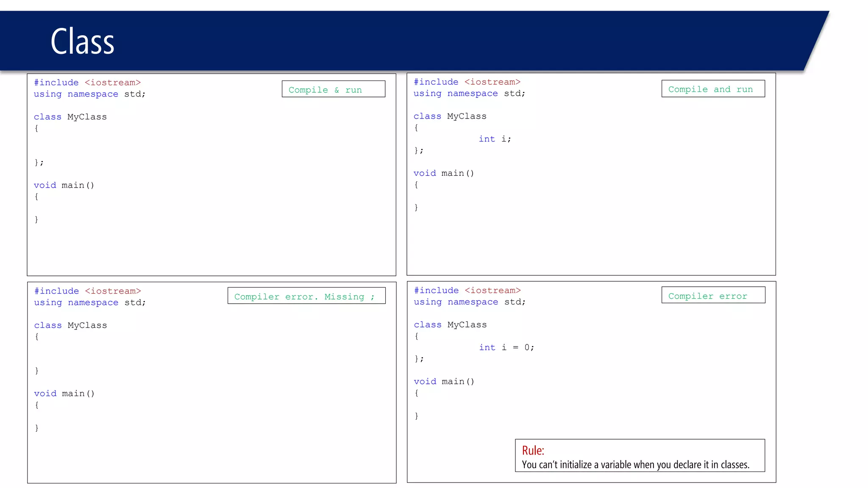Click the slide title 'Class'
Screen dimensions: 868x488
82,42
